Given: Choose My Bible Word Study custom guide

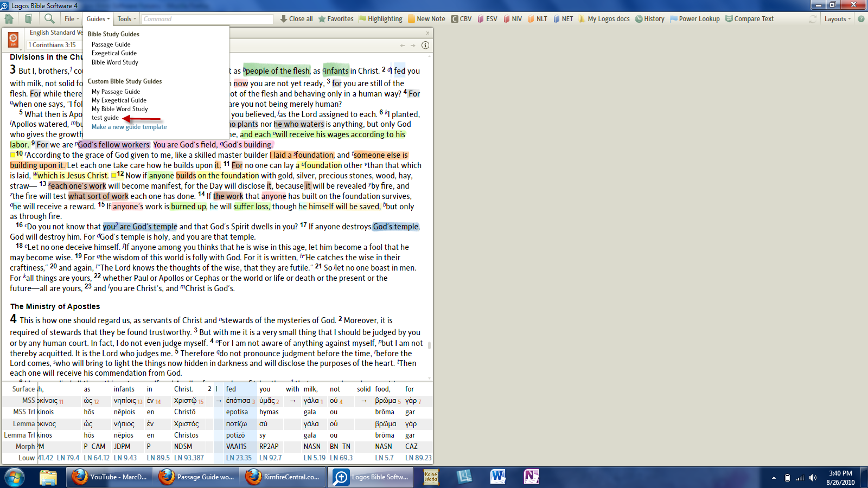Looking at the screenshot, I should (x=119, y=109).
